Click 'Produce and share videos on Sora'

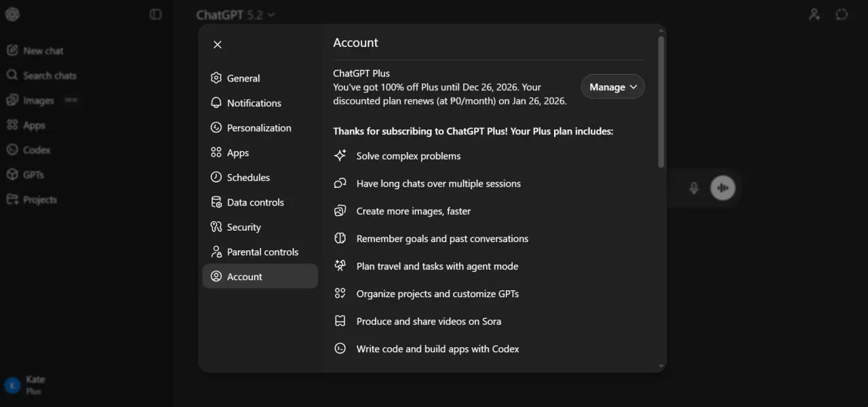point(429,322)
